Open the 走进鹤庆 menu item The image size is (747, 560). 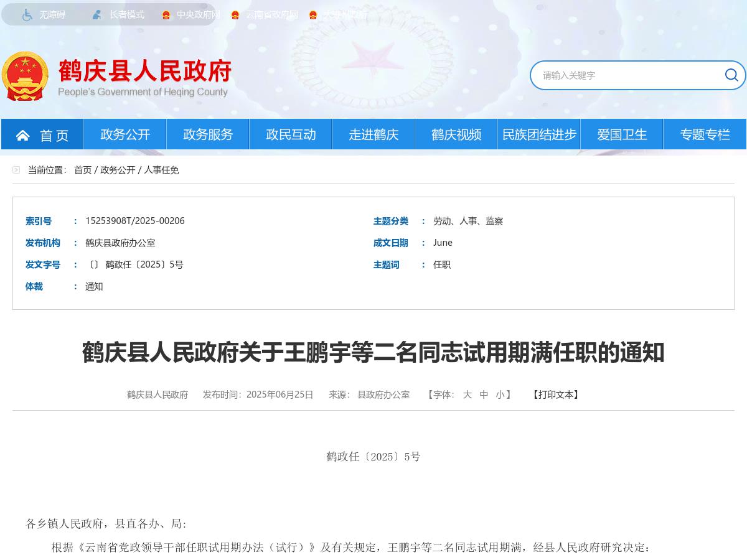pos(373,134)
